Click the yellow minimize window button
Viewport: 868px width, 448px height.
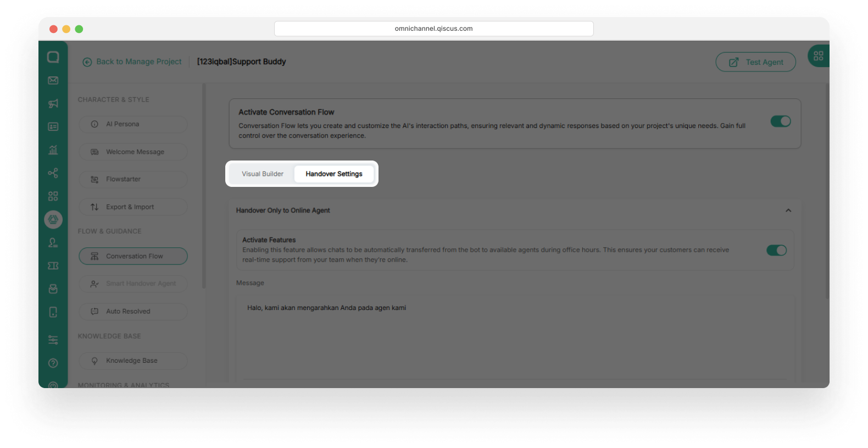(x=66, y=29)
